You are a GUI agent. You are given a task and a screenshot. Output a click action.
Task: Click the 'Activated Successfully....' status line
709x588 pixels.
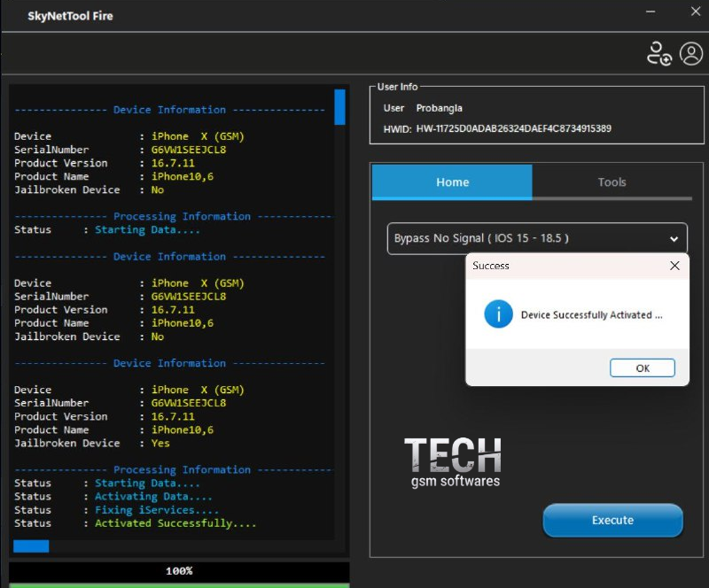(x=175, y=523)
